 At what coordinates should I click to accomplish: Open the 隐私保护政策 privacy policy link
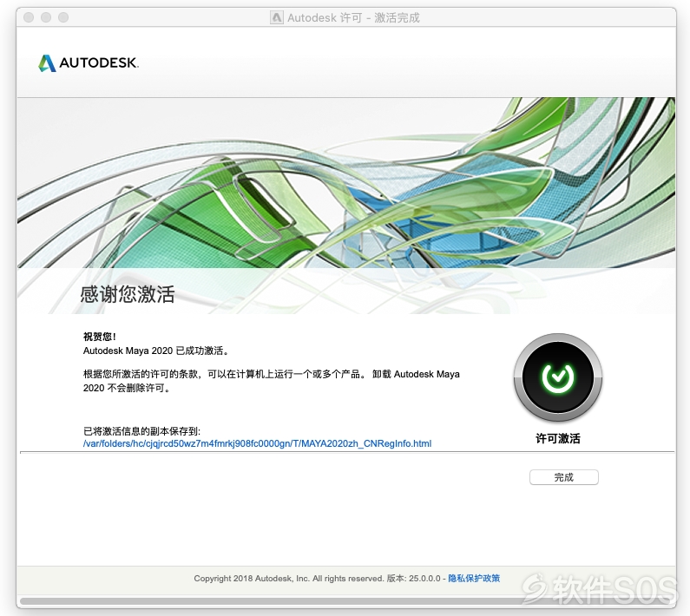click(x=474, y=578)
